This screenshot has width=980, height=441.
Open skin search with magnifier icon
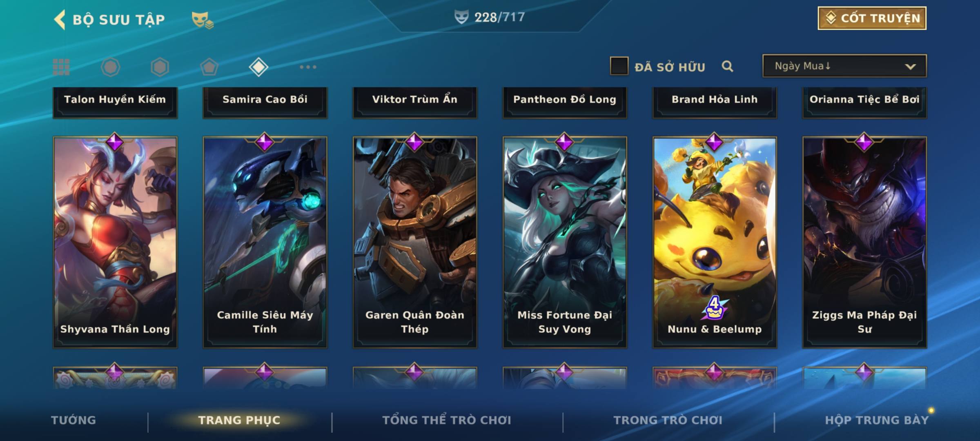[x=727, y=66]
